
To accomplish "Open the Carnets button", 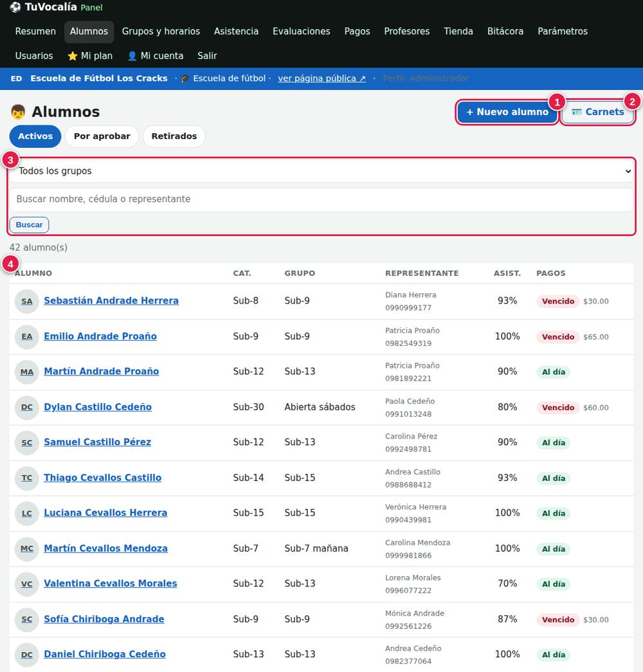I will point(597,113).
